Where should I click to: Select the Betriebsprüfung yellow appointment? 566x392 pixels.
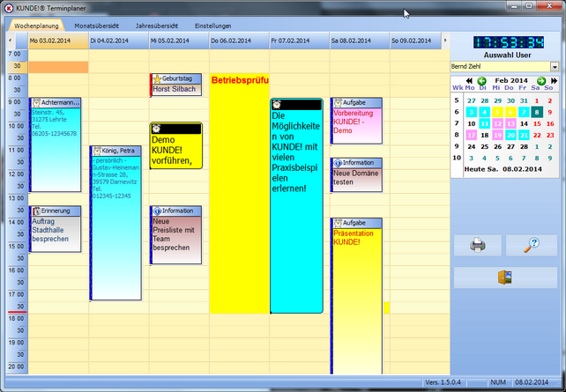point(239,193)
